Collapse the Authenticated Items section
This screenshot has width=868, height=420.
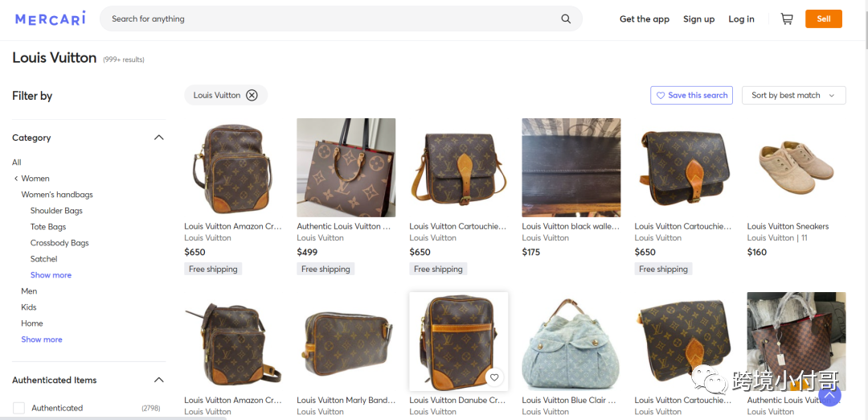(159, 380)
